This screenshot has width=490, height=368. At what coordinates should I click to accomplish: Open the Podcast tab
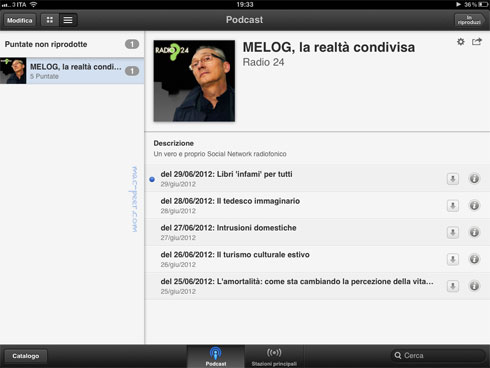click(x=216, y=356)
